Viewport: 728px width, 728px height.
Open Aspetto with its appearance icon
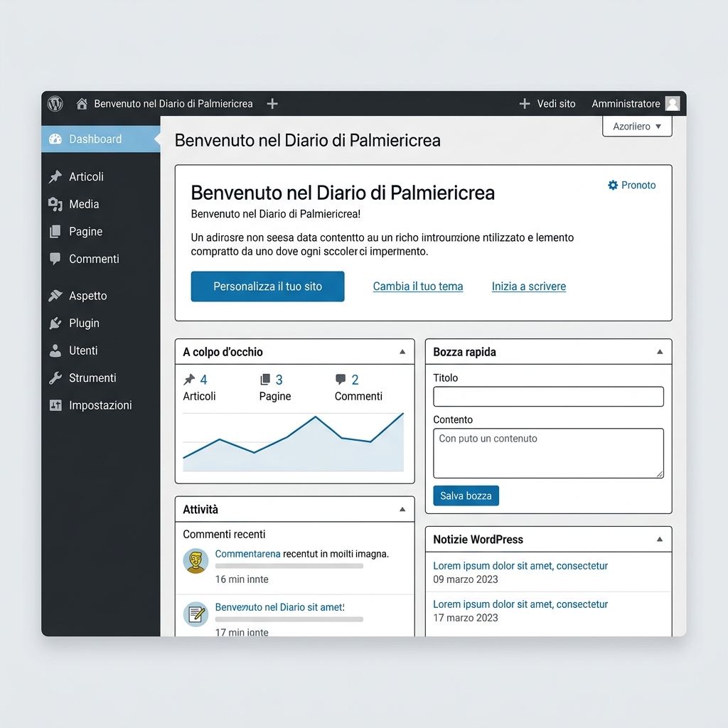point(56,295)
